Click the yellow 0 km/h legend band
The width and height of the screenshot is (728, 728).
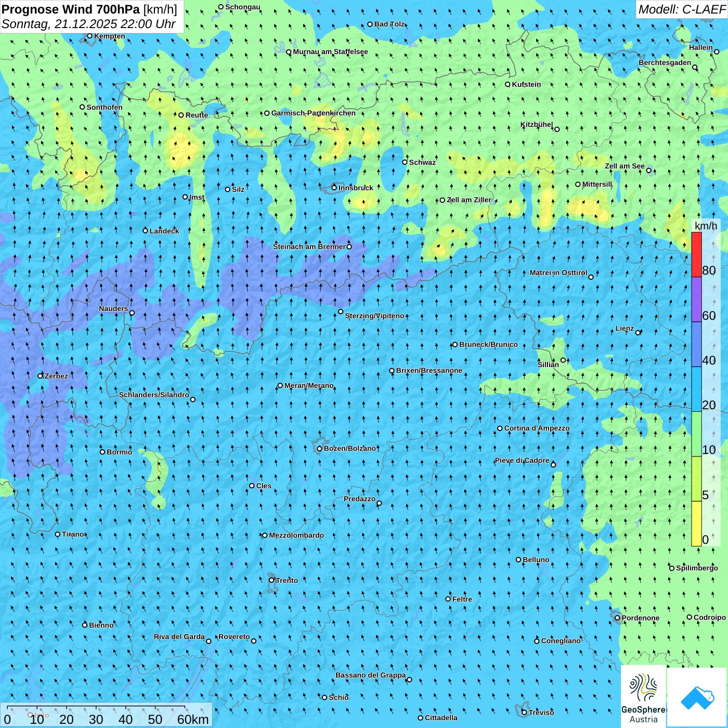[696, 524]
